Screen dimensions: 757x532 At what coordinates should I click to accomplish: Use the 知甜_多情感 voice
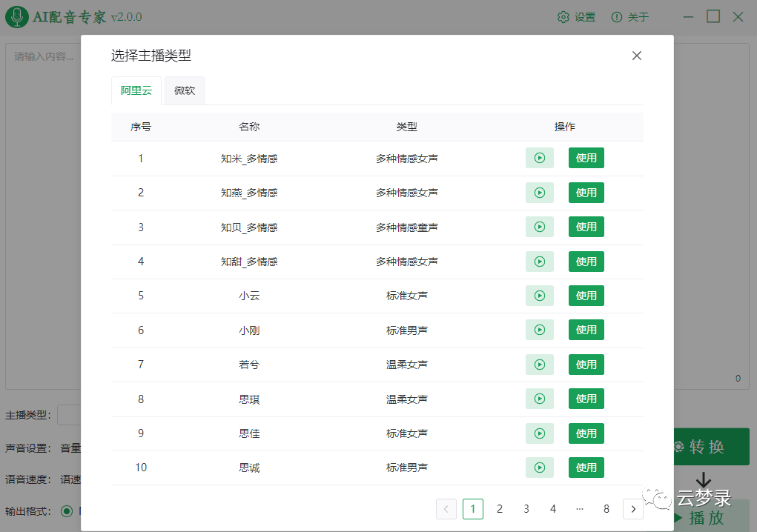(x=586, y=261)
